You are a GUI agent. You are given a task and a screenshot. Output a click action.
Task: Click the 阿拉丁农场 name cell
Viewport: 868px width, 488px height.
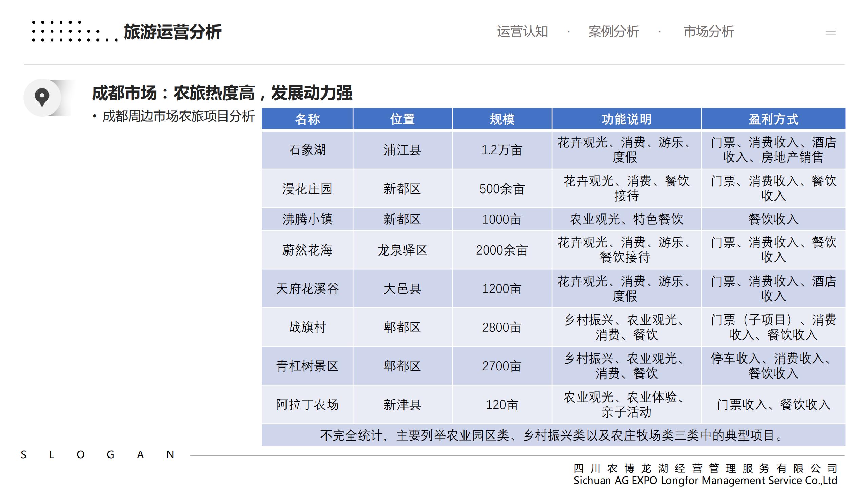[x=307, y=405]
